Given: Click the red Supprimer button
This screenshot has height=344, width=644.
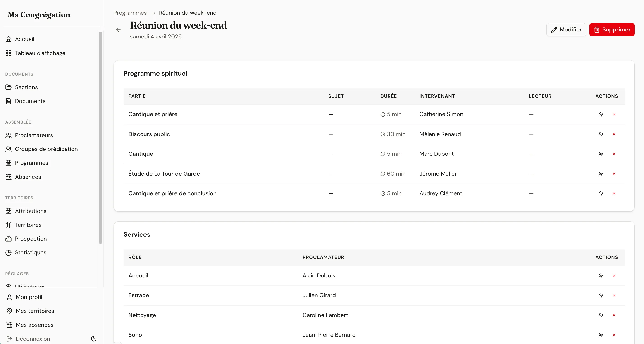Looking at the screenshot, I should click(x=612, y=30).
